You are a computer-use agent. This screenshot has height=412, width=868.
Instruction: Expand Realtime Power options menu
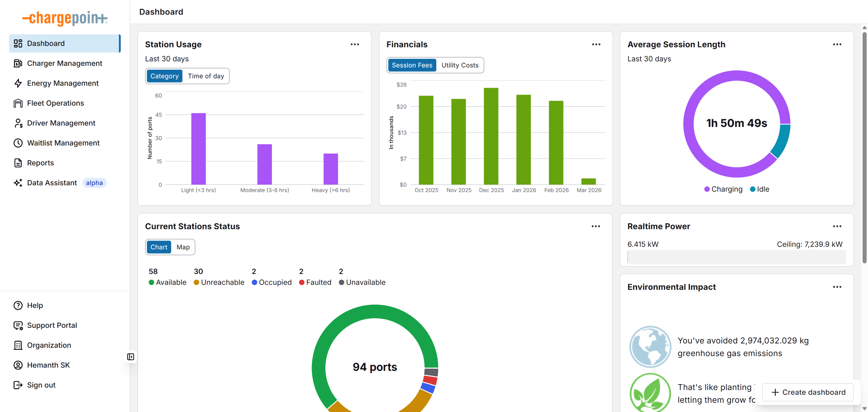tap(837, 226)
